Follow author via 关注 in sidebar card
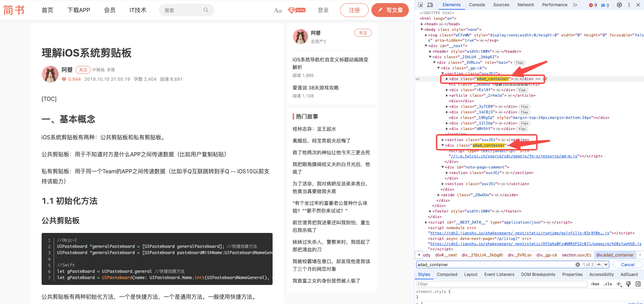The height and width of the screenshot is (304, 644). click(363, 33)
